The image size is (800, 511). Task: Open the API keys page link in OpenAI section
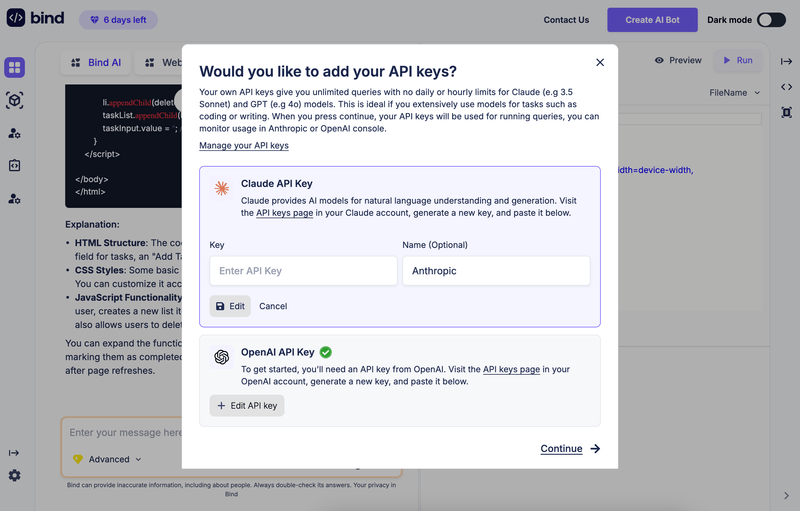click(511, 369)
